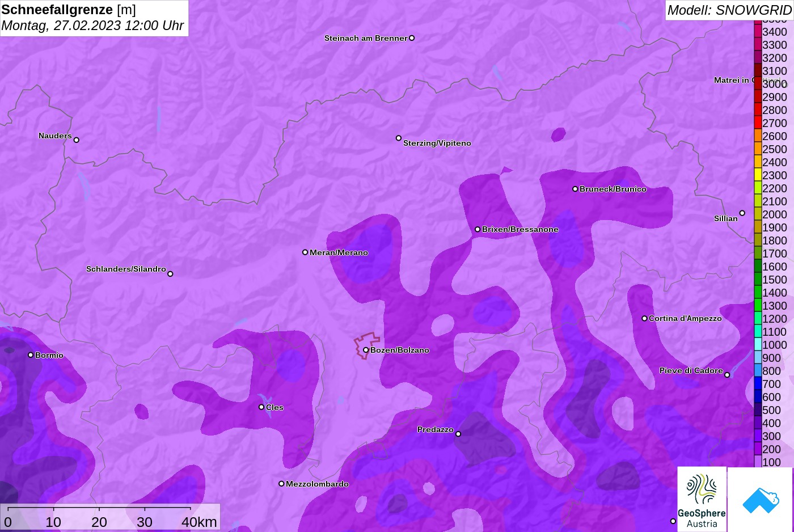Select the date "Montag, 27.02.2023 12:00 Uhr"
Screen dimensions: 794x532
coord(92,26)
